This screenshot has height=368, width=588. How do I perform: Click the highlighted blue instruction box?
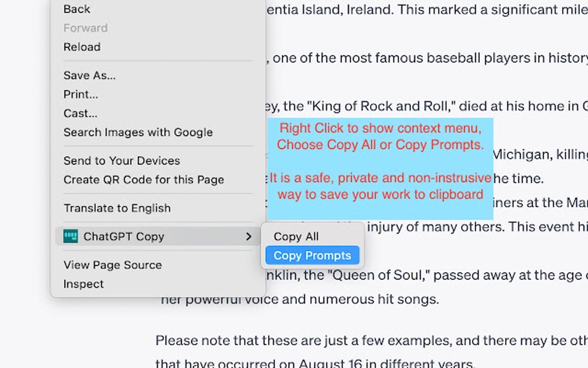380,167
